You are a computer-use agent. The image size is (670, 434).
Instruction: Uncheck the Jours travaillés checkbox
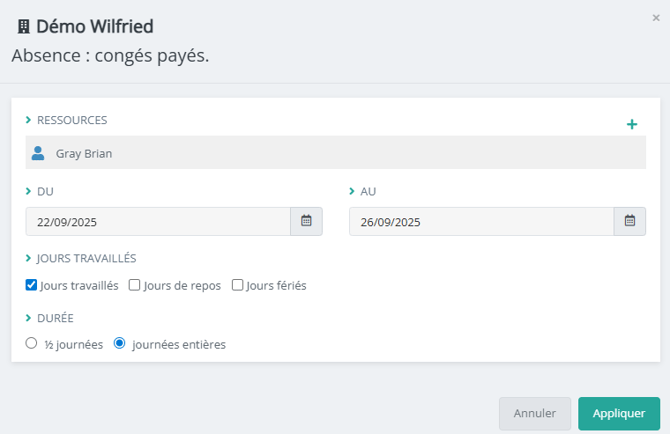point(32,285)
